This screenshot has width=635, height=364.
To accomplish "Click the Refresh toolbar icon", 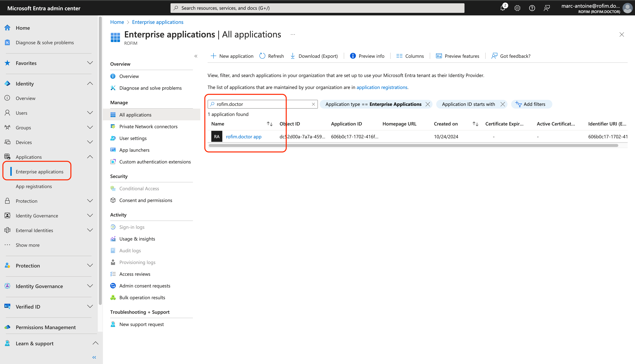I will pos(262,56).
